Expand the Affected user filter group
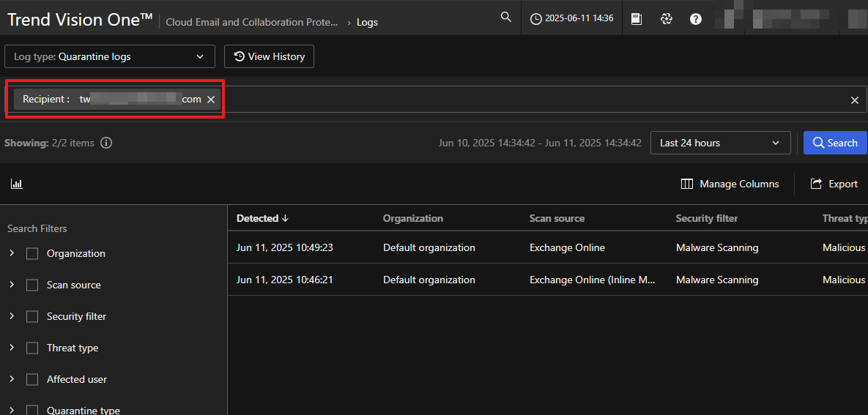 click(12, 379)
